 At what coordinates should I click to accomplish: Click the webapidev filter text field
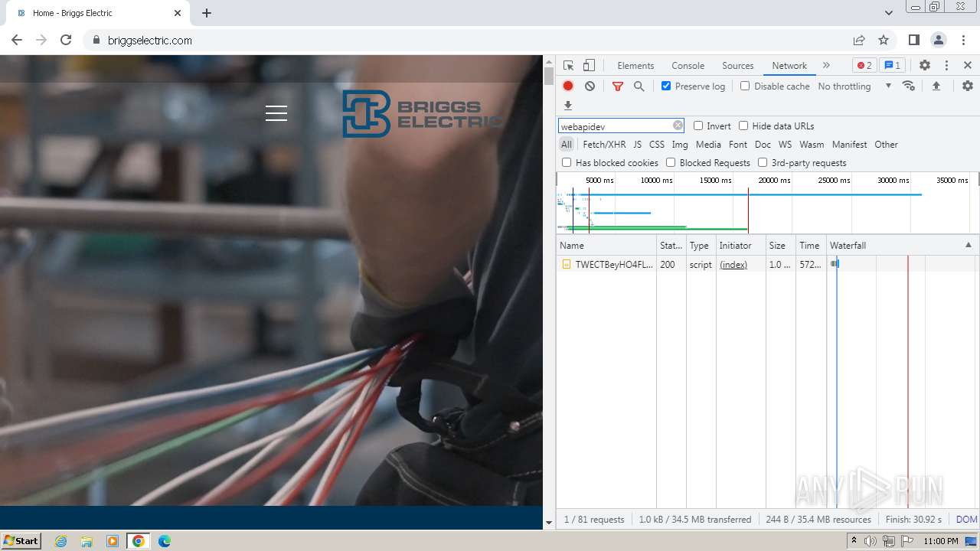coord(615,126)
